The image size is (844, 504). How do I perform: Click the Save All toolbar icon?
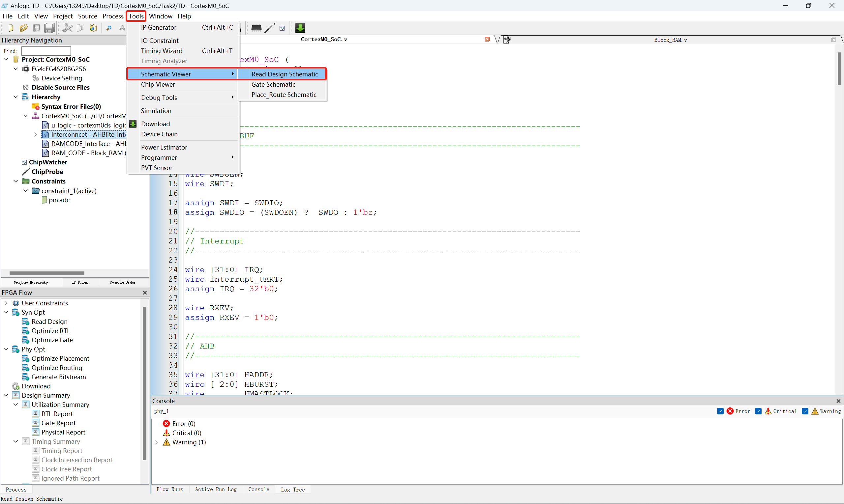pyautogui.click(x=50, y=28)
